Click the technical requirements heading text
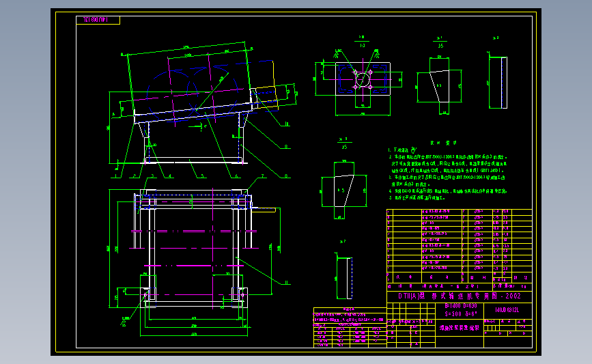The image size is (592, 364). click(444, 143)
